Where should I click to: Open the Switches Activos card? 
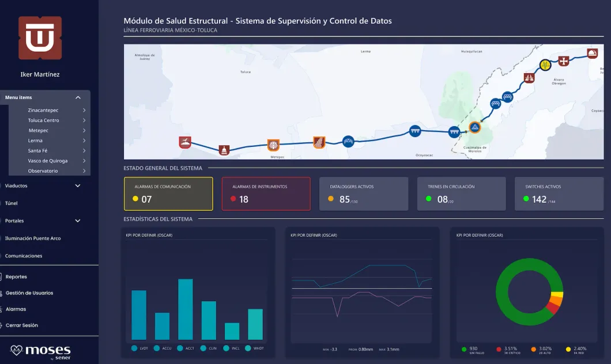559,194
